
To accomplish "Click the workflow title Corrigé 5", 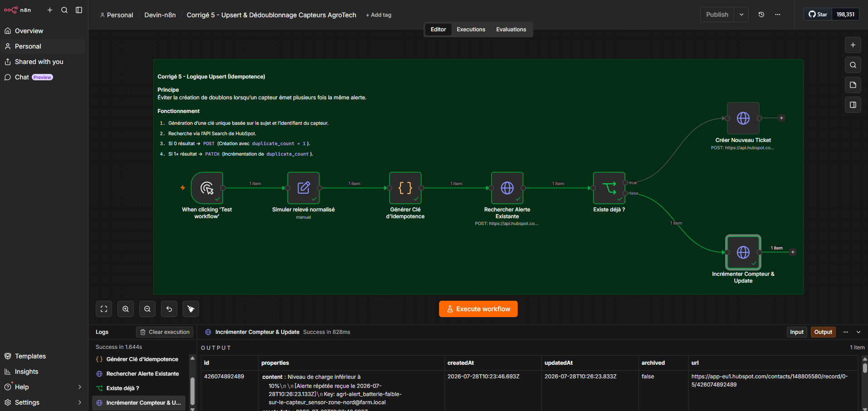I will click(x=271, y=15).
